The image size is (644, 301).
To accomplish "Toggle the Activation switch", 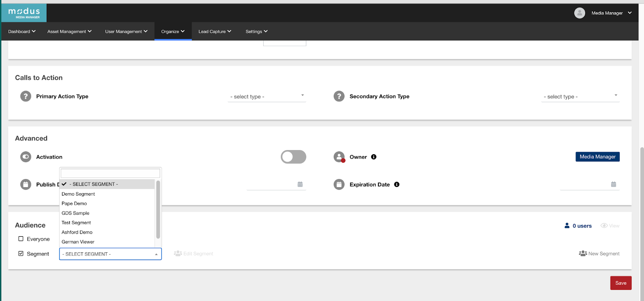I will point(293,157).
